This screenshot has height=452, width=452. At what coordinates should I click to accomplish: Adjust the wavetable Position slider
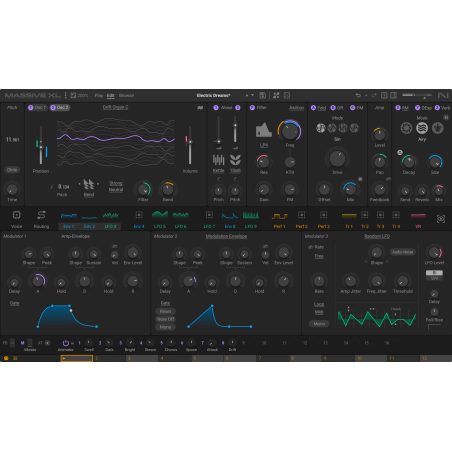click(x=41, y=145)
